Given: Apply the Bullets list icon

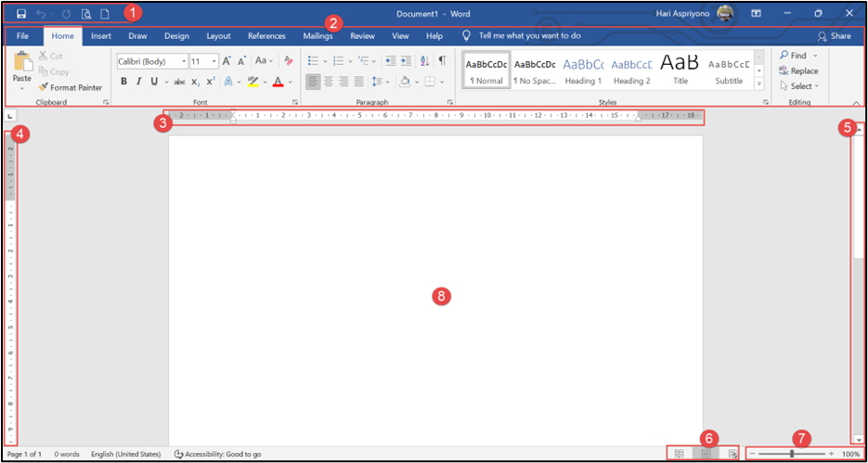Looking at the screenshot, I should pos(313,60).
